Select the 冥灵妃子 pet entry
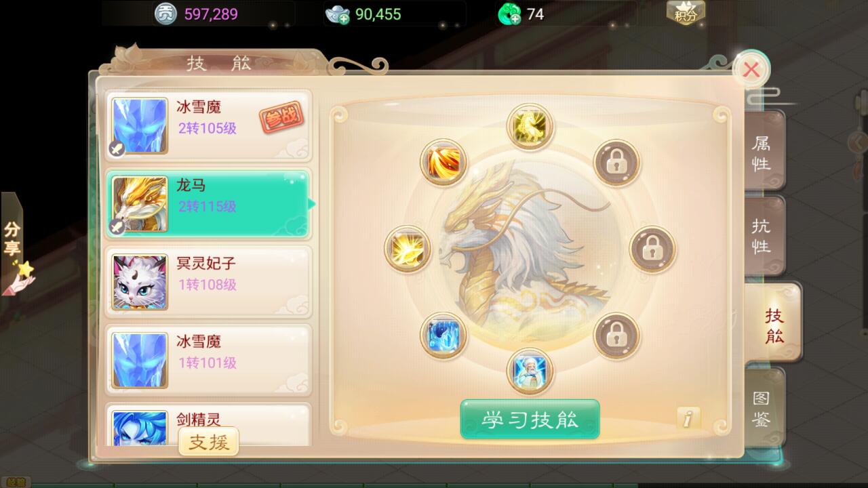Image resolution: width=868 pixels, height=488 pixels. pyautogui.click(x=208, y=283)
